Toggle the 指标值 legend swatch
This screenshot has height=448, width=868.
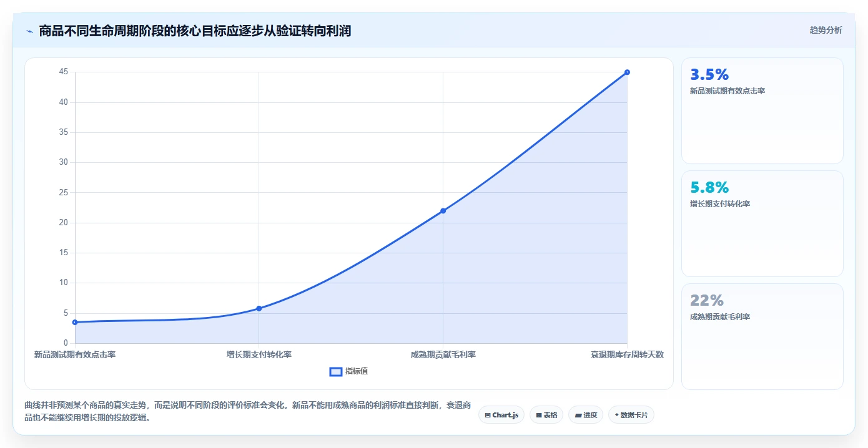(x=336, y=372)
